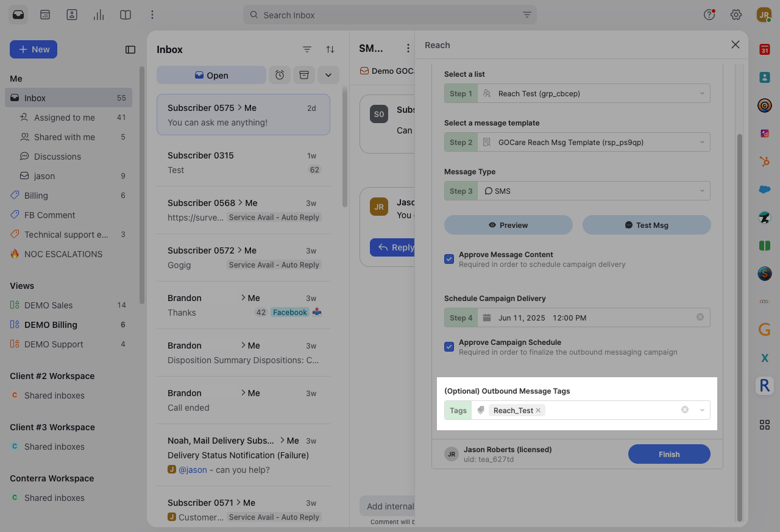Image resolution: width=780 pixels, height=532 pixels.
Task: Open Brandon's Call ended conversation
Action: (x=244, y=400)
